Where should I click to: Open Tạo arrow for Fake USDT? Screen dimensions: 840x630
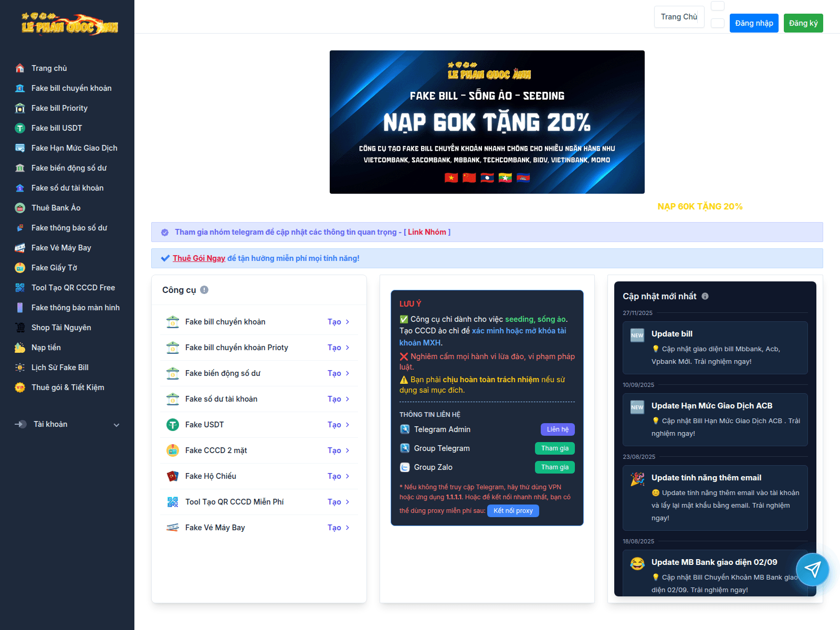(x=339, y=425)
